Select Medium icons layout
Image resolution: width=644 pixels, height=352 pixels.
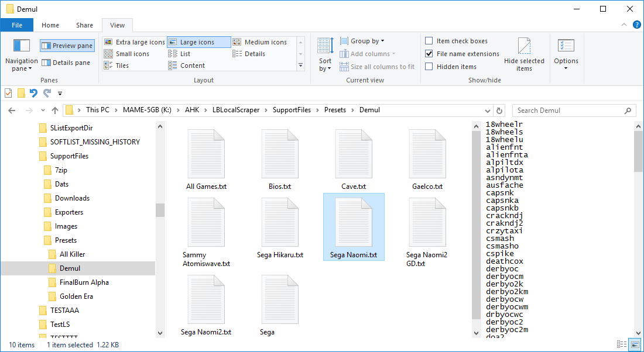coord(259,42)
